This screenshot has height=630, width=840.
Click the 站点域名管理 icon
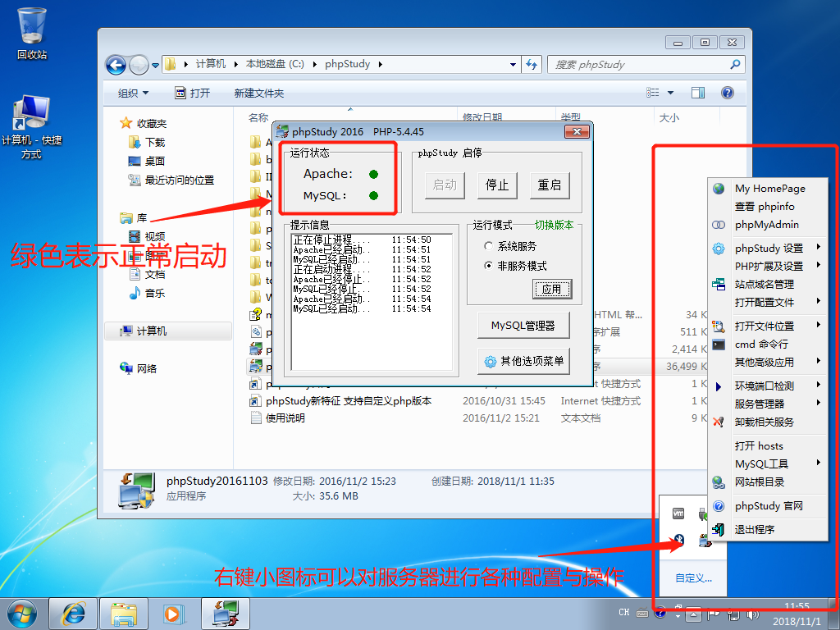click(x=719, y=285)
